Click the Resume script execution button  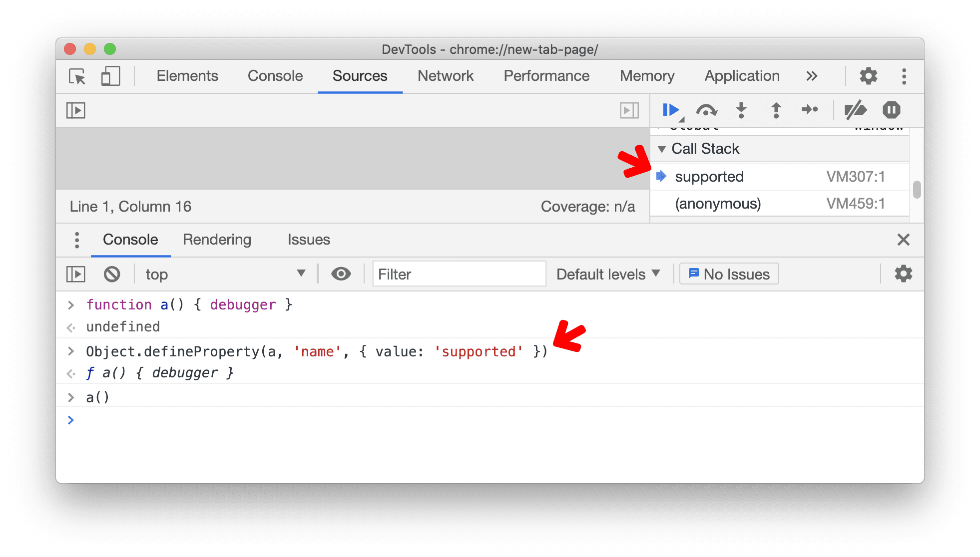669,110
